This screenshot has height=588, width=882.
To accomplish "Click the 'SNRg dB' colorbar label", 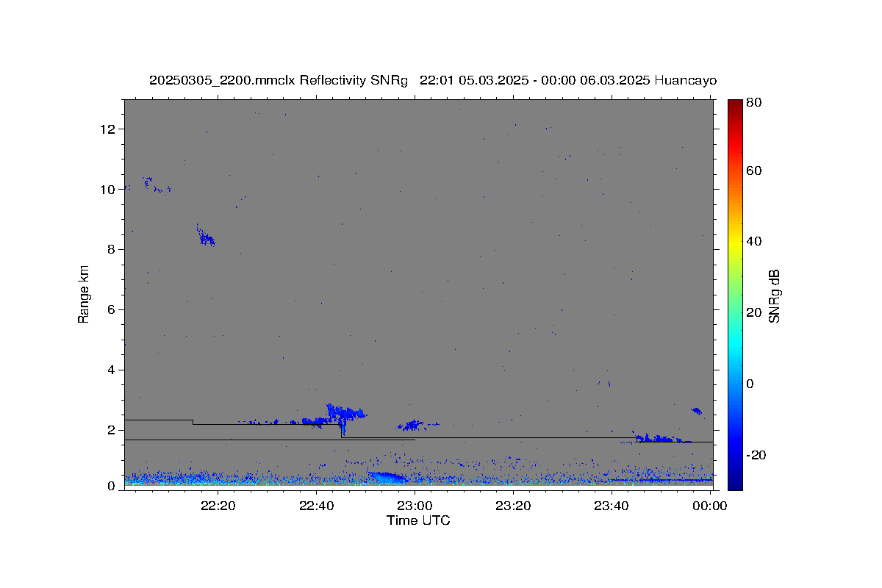I will pos(774,295).
